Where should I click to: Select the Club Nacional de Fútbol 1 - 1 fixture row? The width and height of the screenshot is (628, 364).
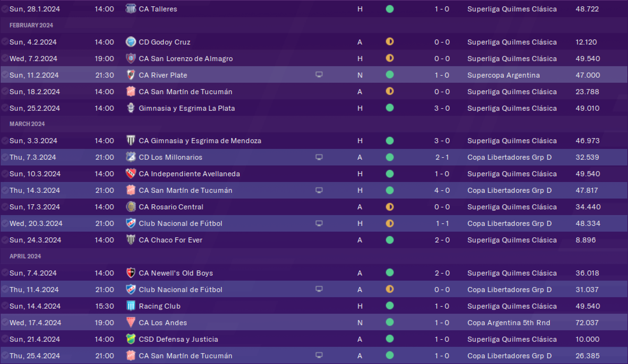point(314,223)
